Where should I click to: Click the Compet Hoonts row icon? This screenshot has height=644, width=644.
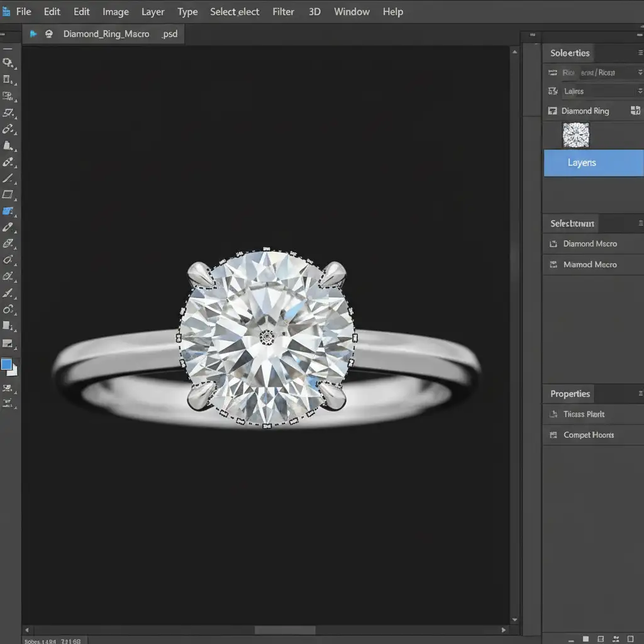[x=553, y=435]
